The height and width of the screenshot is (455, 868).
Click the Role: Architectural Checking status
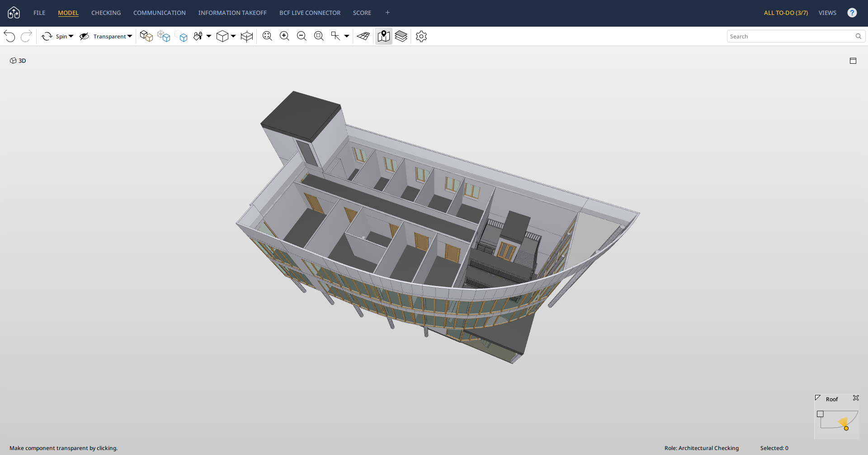point(702,448)
